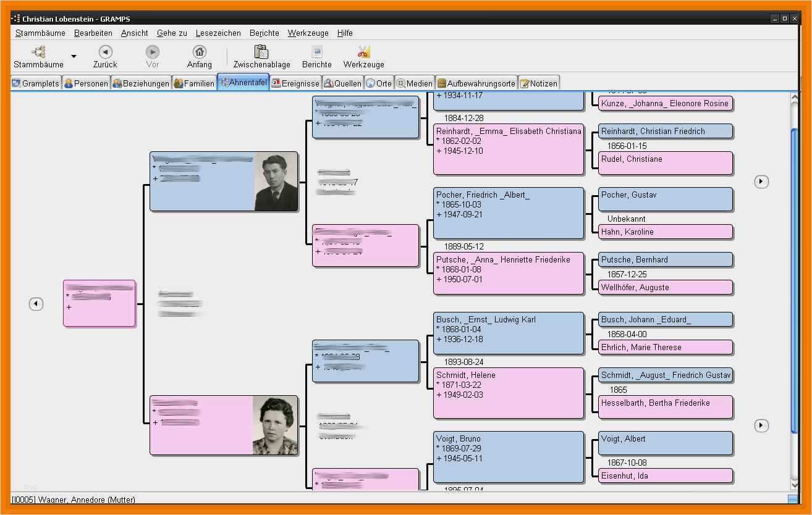Click the upper right arrow in the pedigree
The image size is (812, 515).
(761, 182)
